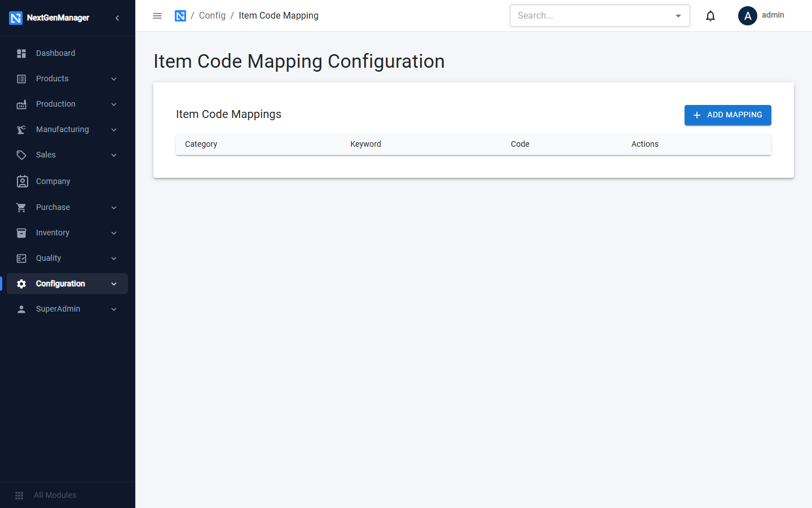The image size is (812, 508).
Task: Click the Sales tag icon
Action: point(21,155)
